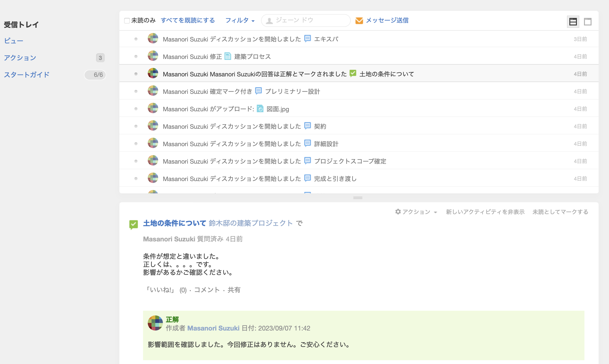Enable the 未読のみ checkbox
The width and height of the screenshot is (609, 364).
click(x=127, y=21)
